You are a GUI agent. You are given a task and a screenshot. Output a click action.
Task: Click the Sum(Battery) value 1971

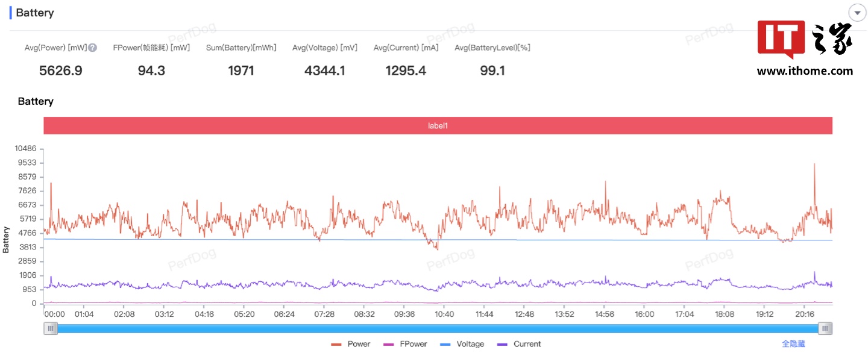[241, 70]
